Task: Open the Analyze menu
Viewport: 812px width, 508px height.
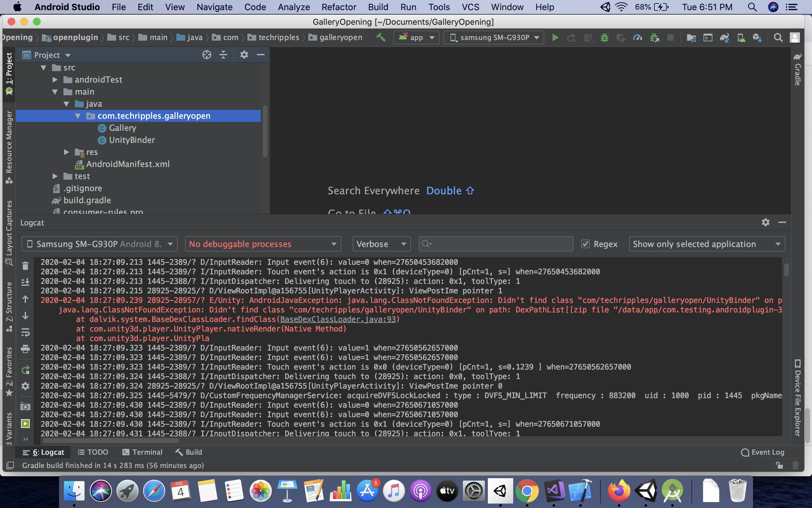Action: tap(294, 7)
